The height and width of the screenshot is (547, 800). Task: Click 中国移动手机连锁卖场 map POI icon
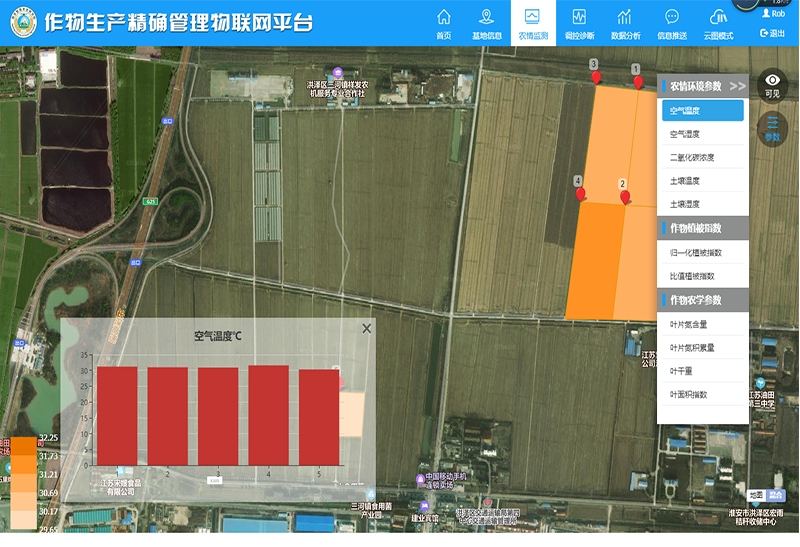pyautogui.click(x=420, y=479)
